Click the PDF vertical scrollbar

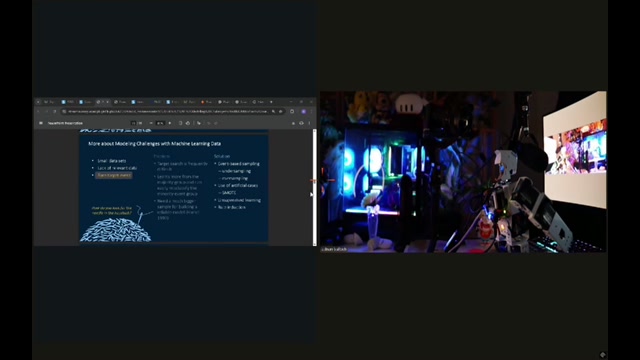pos(315,187)
